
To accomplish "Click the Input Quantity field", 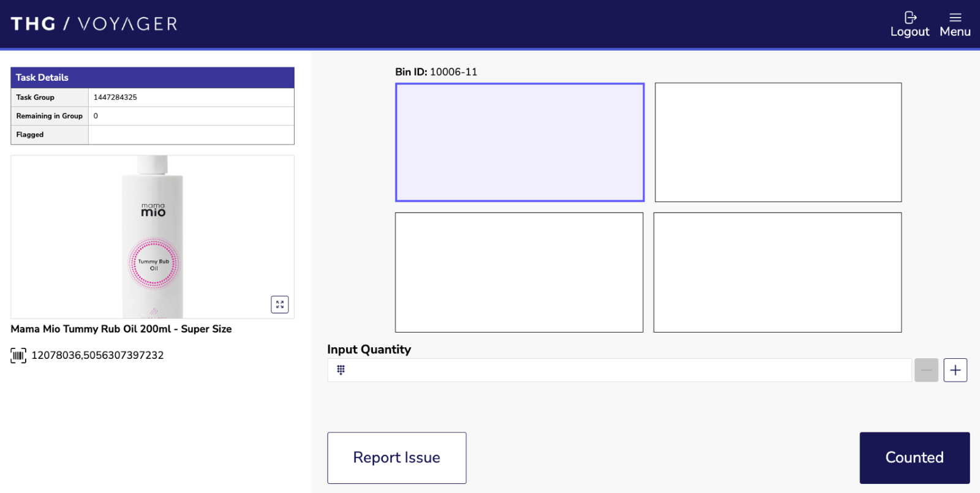I will [x=619, y=370].
